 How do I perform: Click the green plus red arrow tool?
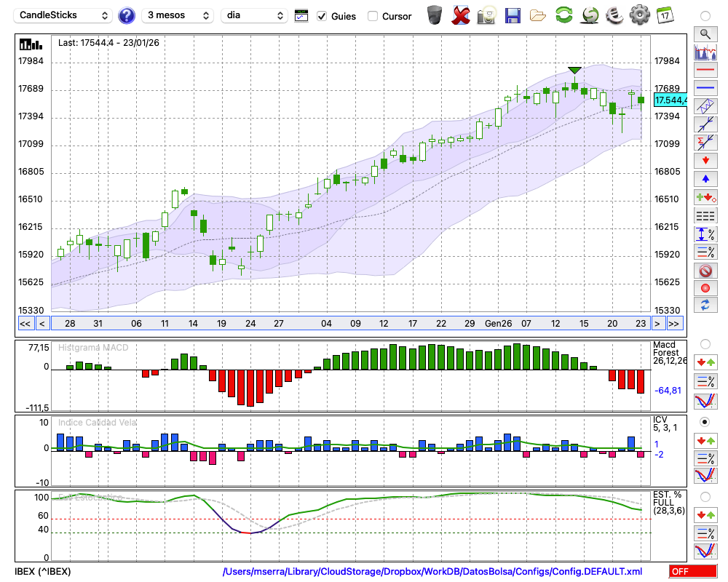(x=705, y=197)
